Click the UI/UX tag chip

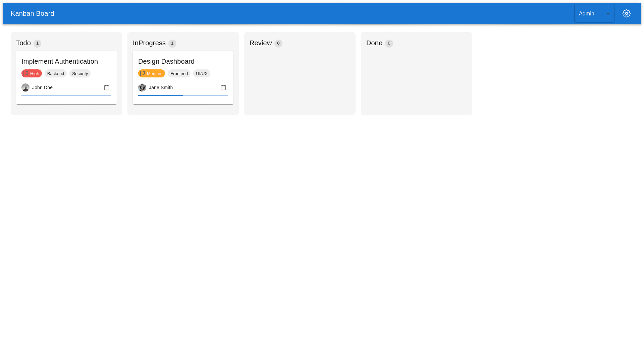[x=202, y=73]
